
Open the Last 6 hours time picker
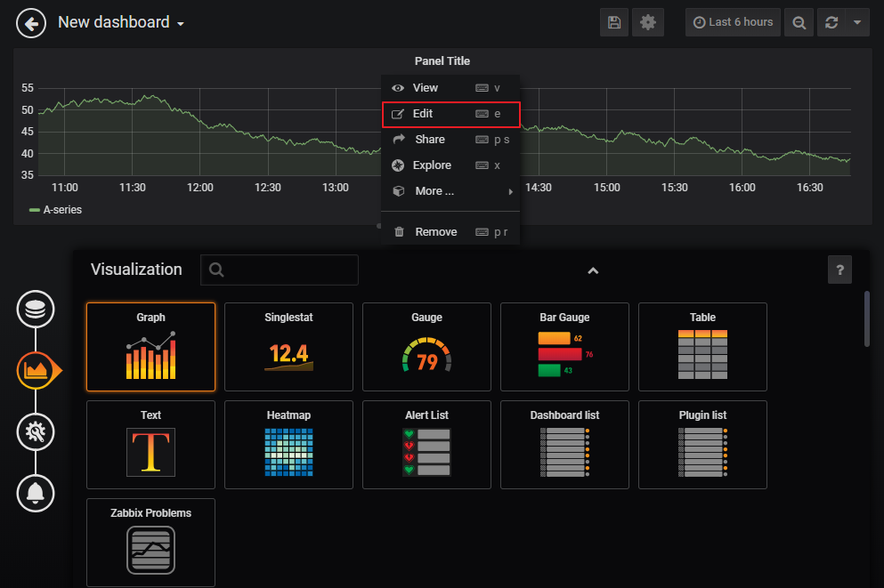coord(733,22)
